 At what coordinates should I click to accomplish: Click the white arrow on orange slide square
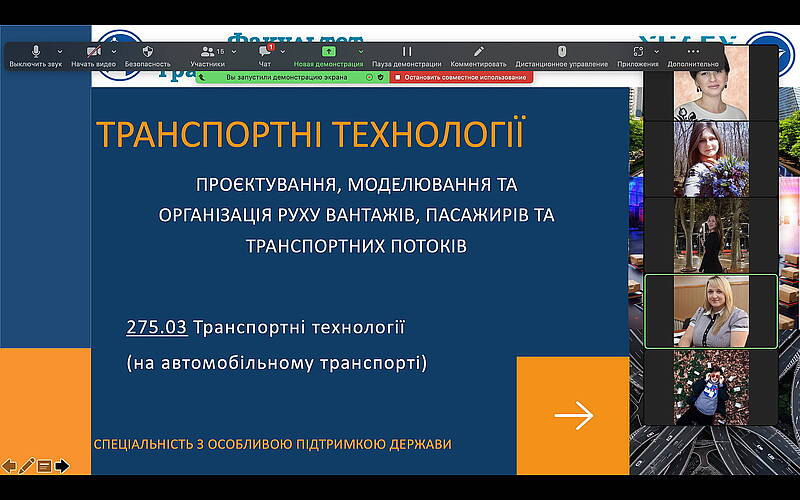pos(573,415)
